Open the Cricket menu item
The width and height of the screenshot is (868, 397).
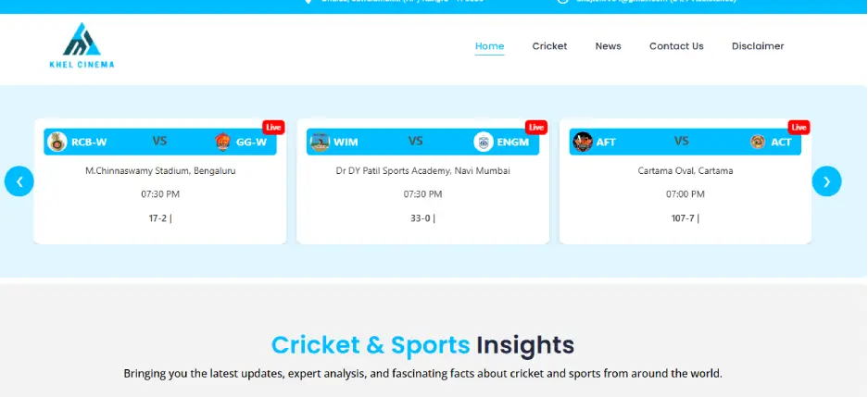[549, 46]
